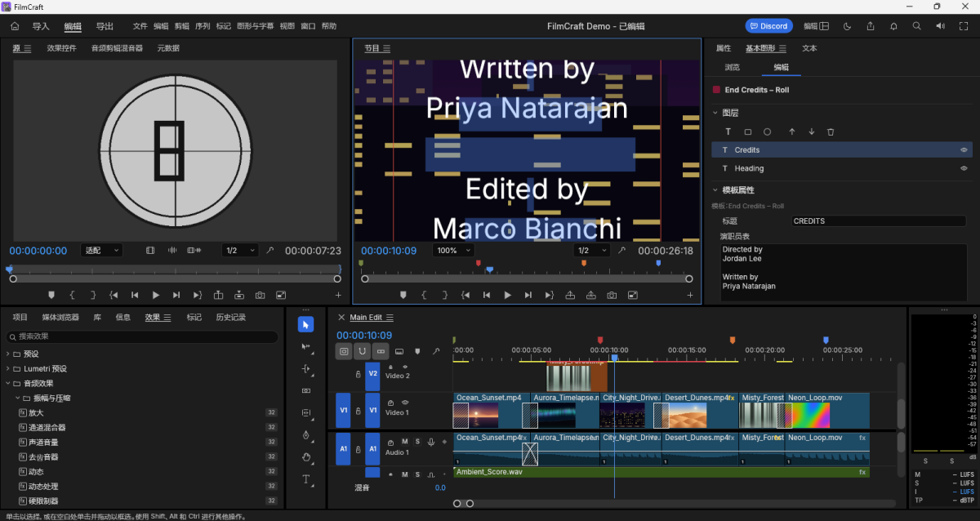980x521 pixels.
Task: Click the Discord button
Action: 769,26
